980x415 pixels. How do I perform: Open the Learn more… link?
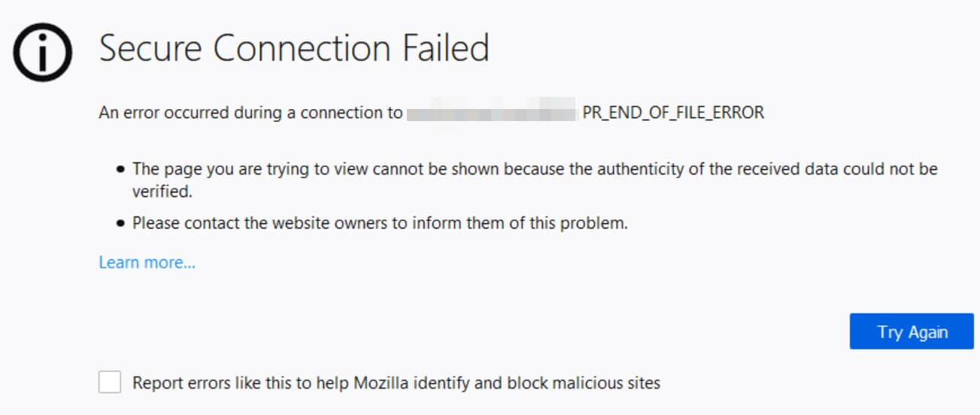[x=147, y=262]
